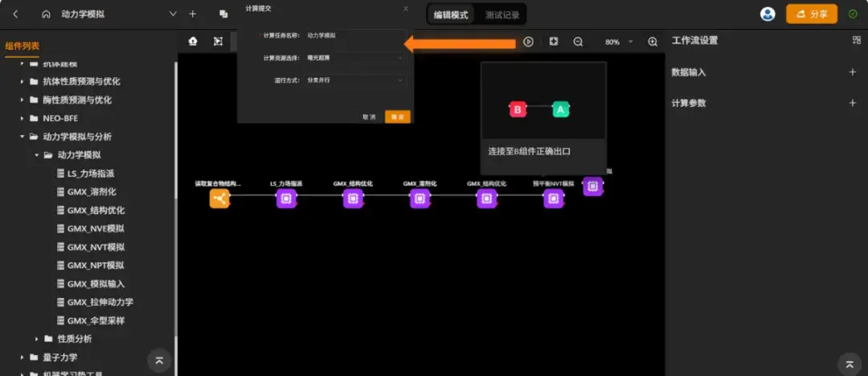Click the component list vertical scrollbar
The height and width of the screenshot is (376, 868).
tap(175, 198)
